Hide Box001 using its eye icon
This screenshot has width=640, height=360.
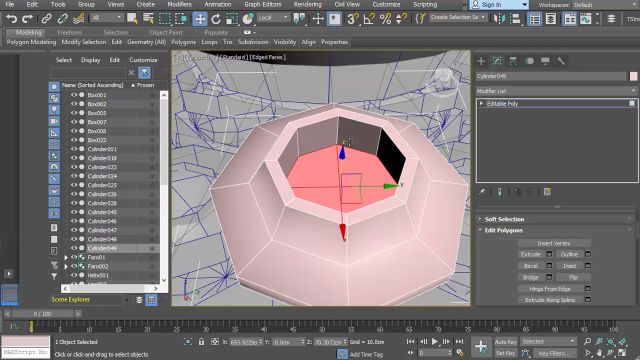point(74,95)
